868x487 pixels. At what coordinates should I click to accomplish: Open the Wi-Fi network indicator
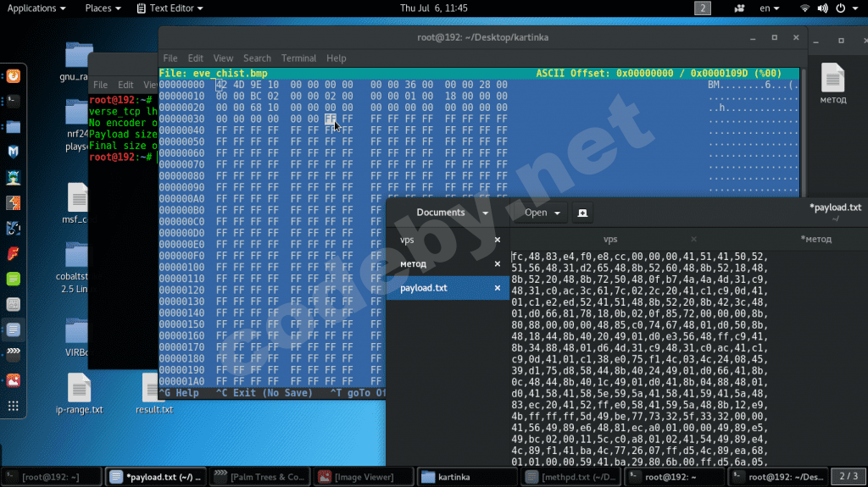pyautogui.click(x=805, y=8)
